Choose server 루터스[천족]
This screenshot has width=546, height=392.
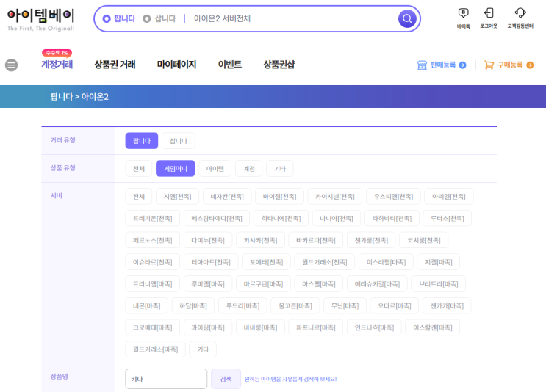tap(447, 219)
